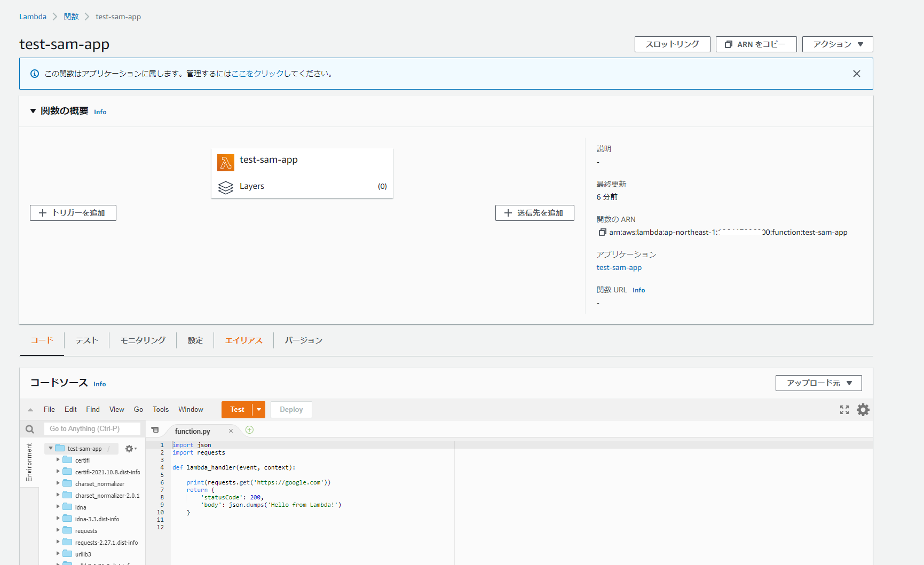924x565 pixels.
Task: Open the アップロード元 dropdown
Action: coord(818,383)
